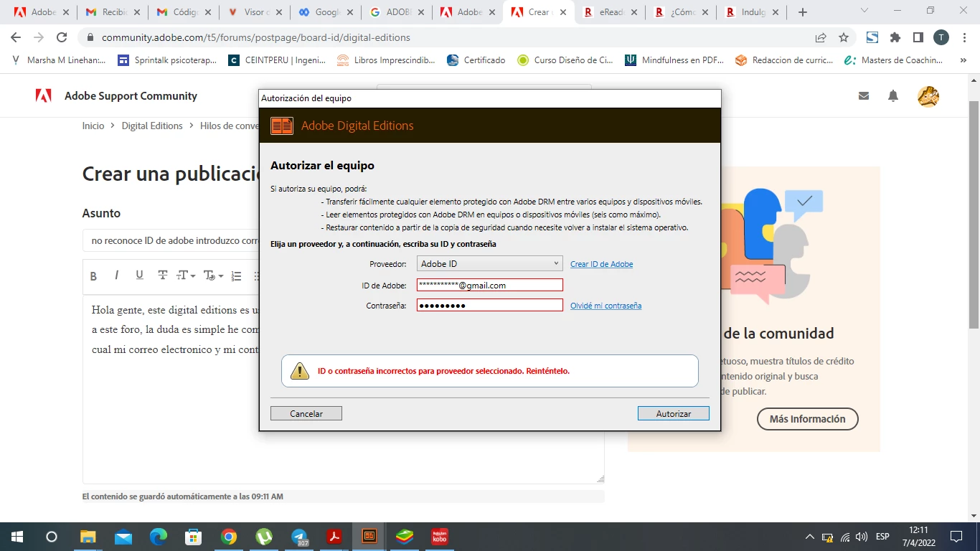Click the Crear ID de Adobe link
This screenshot has width=980, height=551.
601,264
